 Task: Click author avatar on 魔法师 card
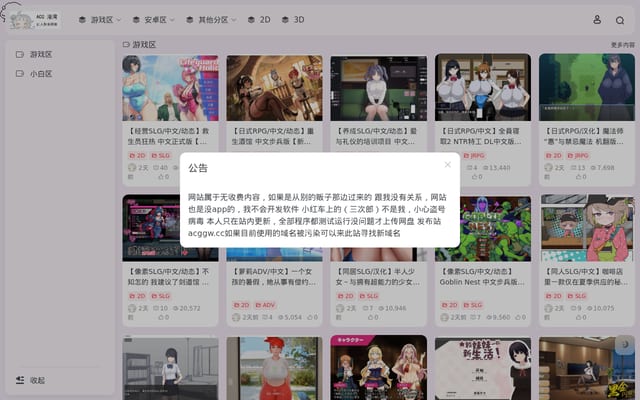click(x=549, y=167)
